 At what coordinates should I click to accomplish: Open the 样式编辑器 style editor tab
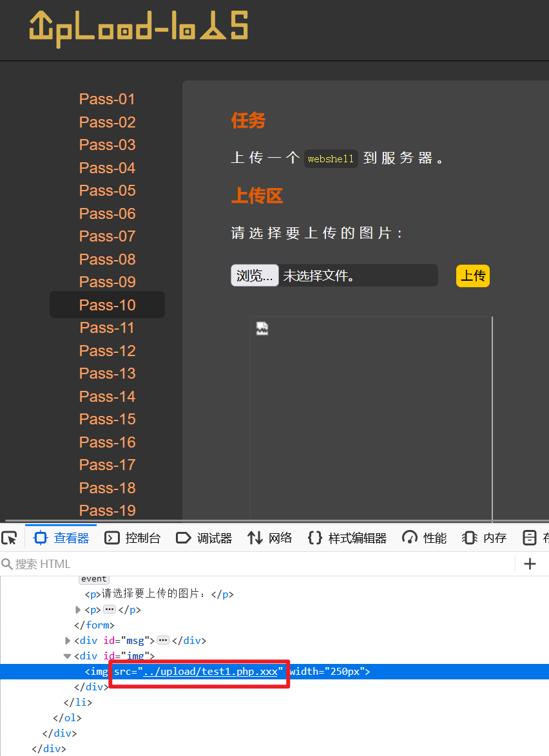[x=347, y=538]
